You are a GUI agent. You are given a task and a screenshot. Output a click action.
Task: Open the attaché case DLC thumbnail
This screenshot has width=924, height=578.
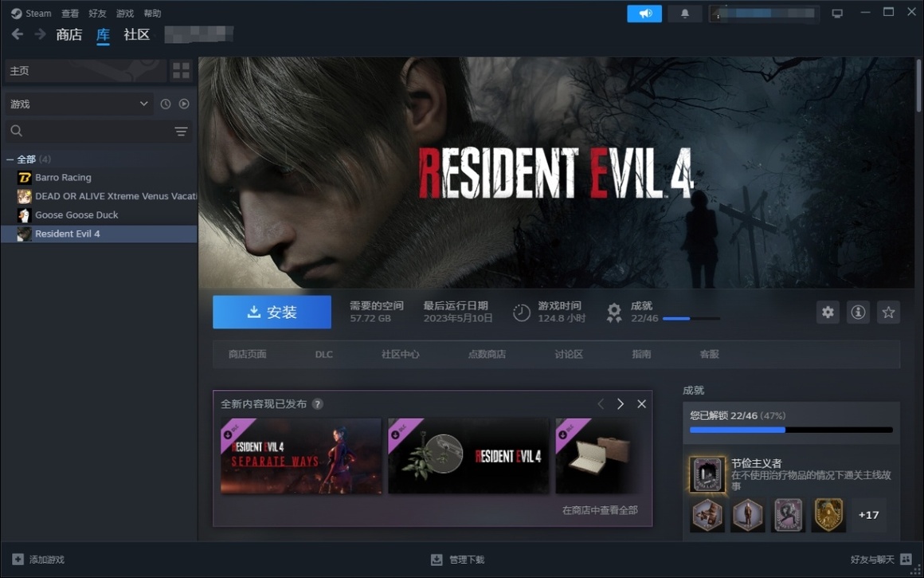point(597,456)
